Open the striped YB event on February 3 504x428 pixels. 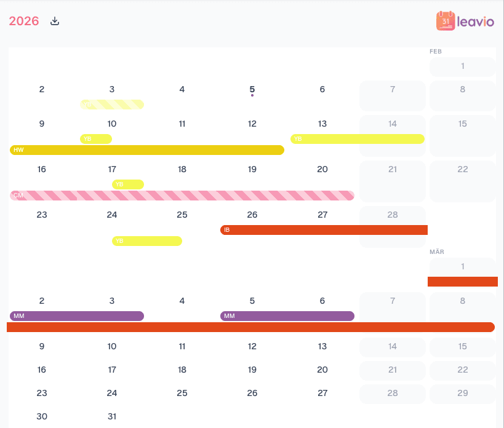tap(112, 104)
